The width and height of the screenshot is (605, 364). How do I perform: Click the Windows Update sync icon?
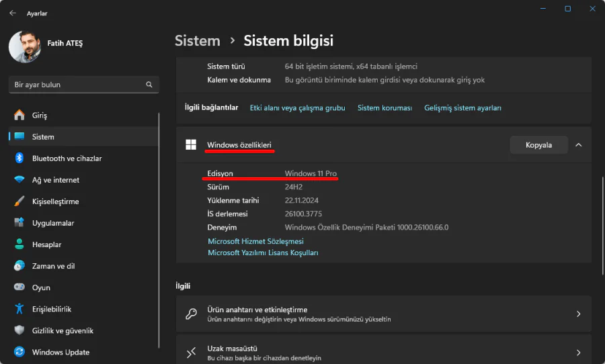point(19,352)
